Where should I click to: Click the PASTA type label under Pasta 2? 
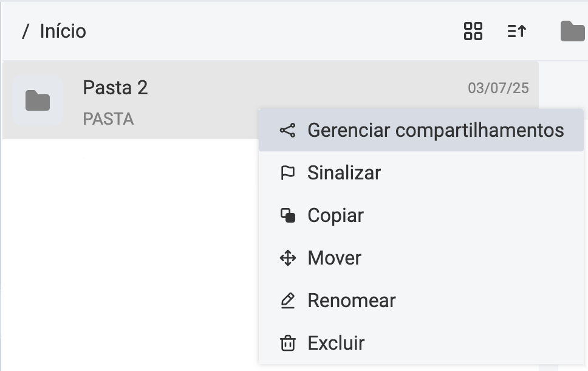point(108,119)
